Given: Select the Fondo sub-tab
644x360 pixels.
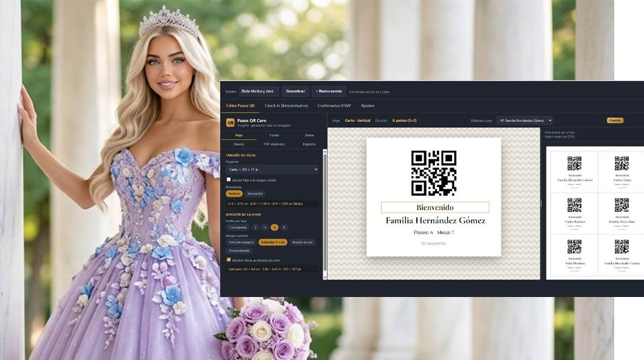Looking at the screenshot, I should (x=274, y=135).
